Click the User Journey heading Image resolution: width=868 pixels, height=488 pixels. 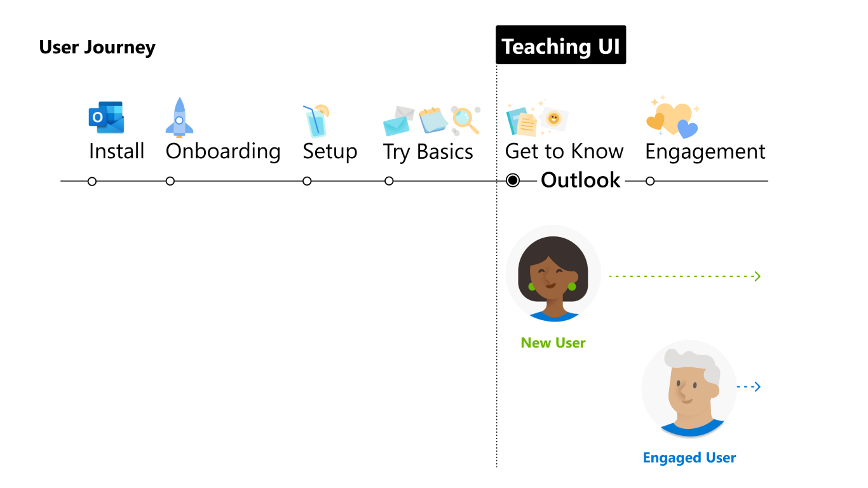(97, 48)
